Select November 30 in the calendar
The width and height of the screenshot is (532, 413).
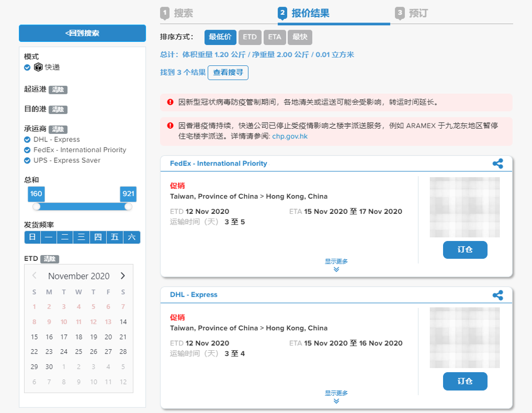coord(49,367)
